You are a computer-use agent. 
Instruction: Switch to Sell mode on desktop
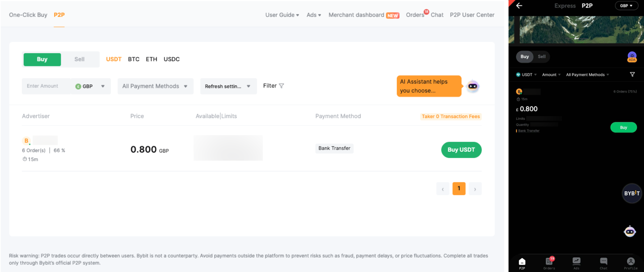(x=79, y=59)
